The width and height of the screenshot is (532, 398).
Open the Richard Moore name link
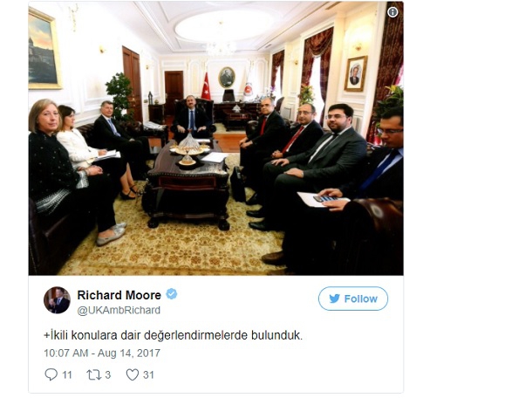pos(119,295)
